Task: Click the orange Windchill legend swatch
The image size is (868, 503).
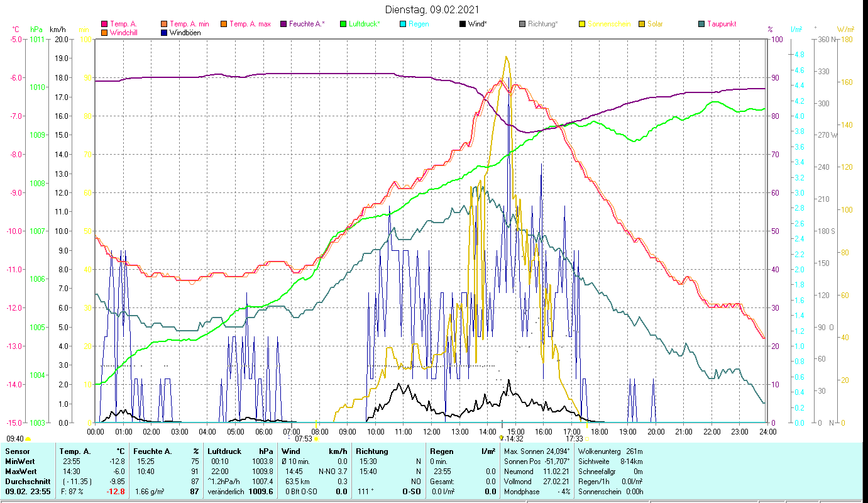Action: [104, 32]
